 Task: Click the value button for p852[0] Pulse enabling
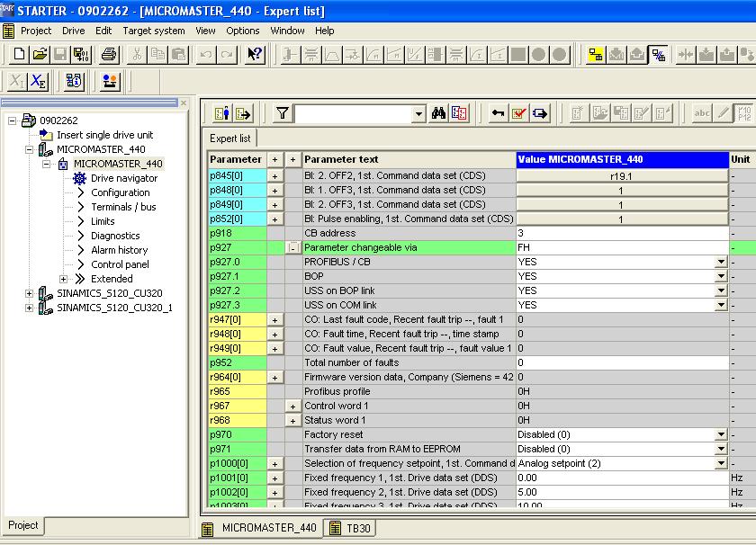click(622, 219)
